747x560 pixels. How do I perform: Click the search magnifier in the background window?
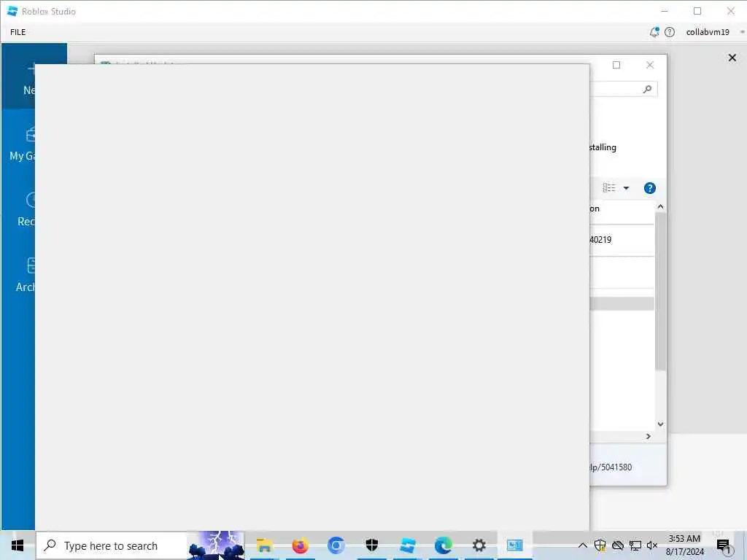(647, 89)
